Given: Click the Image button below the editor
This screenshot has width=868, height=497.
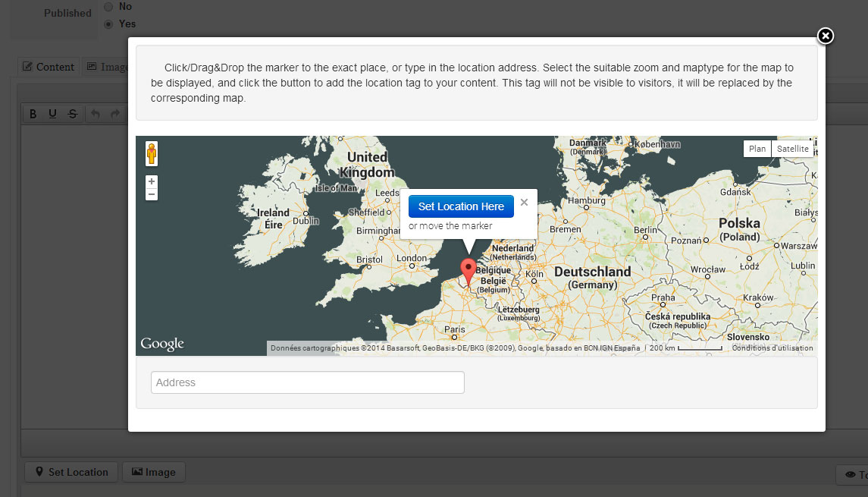Looking at the screenshot, I should tap(153, 472).
